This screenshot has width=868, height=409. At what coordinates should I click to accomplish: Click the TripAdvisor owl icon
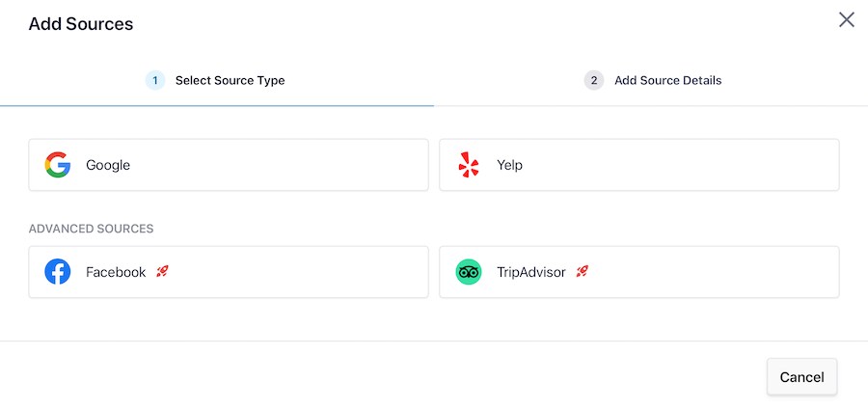pos(469,272)
